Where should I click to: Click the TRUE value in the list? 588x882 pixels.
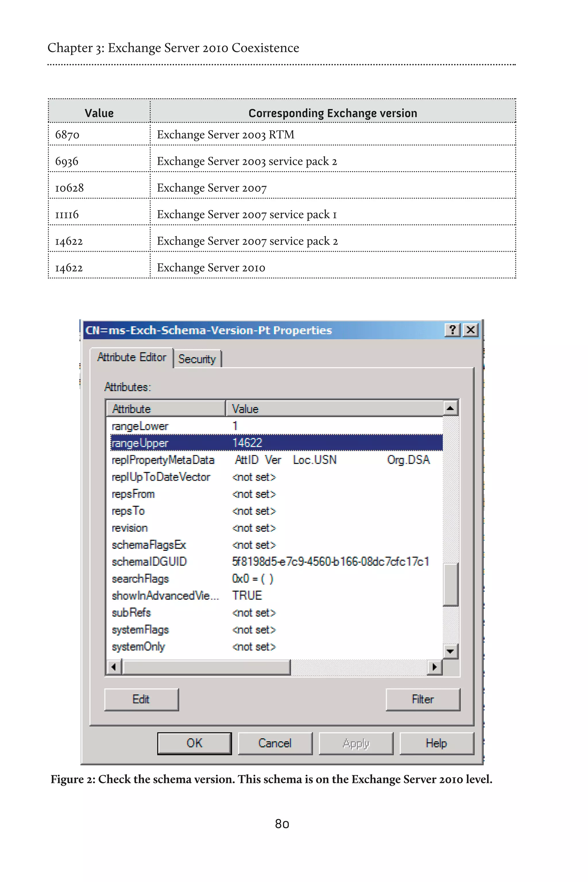click(x=247, y=595)
